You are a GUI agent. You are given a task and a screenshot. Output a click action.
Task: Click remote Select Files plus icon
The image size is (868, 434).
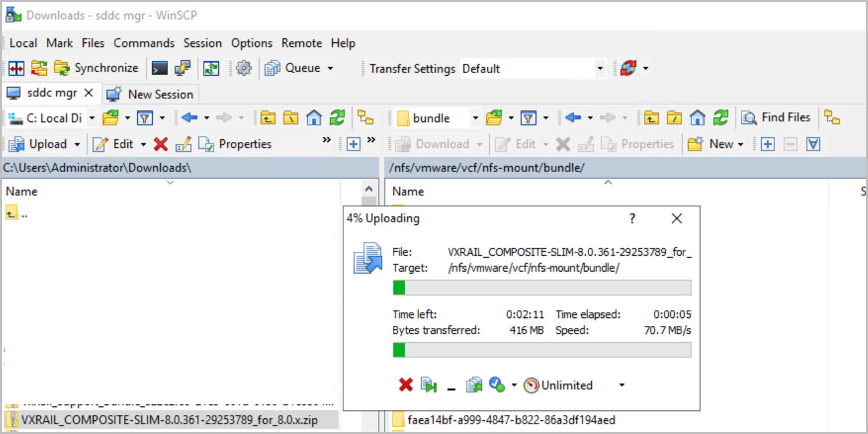[x=767, y=144]
